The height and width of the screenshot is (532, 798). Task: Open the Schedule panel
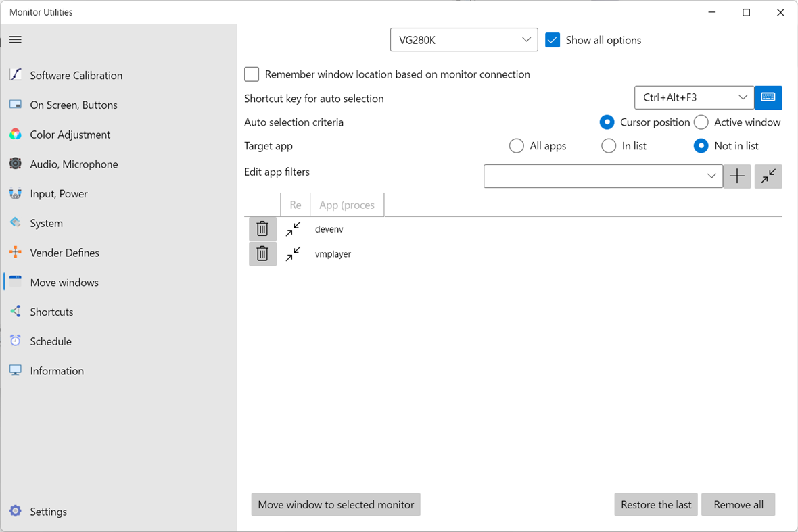(50, 341)
